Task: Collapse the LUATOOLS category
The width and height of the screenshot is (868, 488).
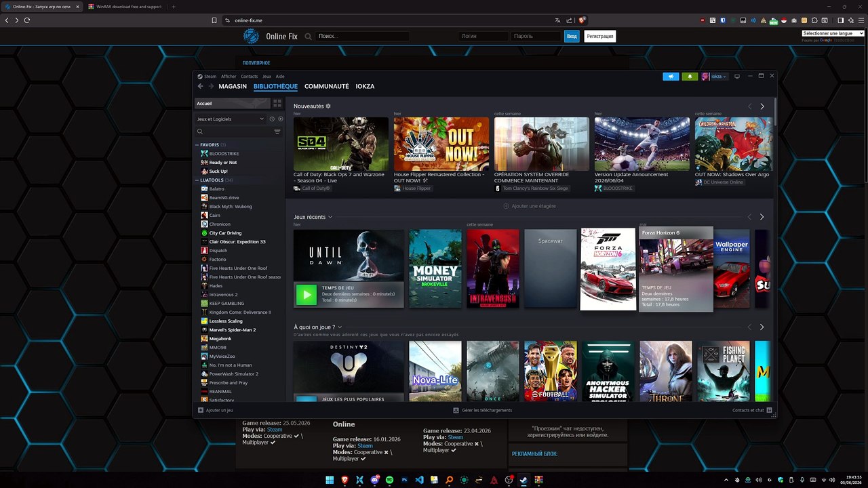Action: pyautogui.click(x=197, y=180)
